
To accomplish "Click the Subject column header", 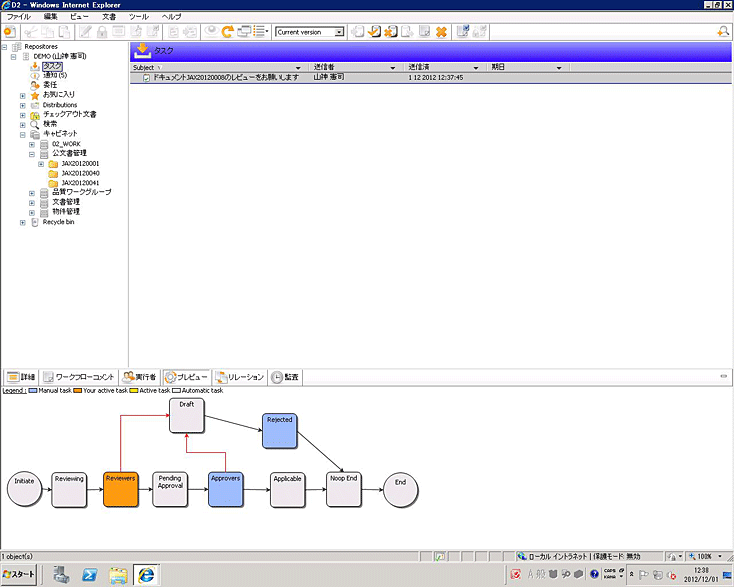I will pyautogui.click(x=144, y=67).
